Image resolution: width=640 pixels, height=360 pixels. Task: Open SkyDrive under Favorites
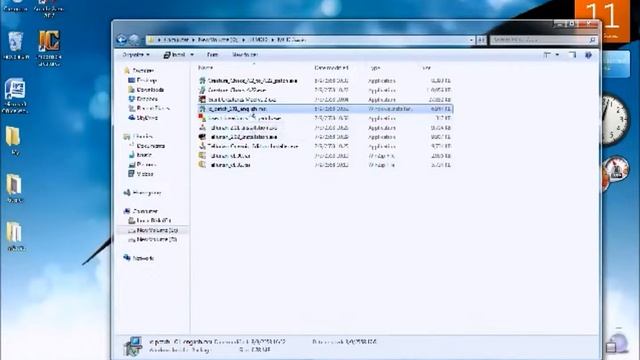tap(143, 118)
